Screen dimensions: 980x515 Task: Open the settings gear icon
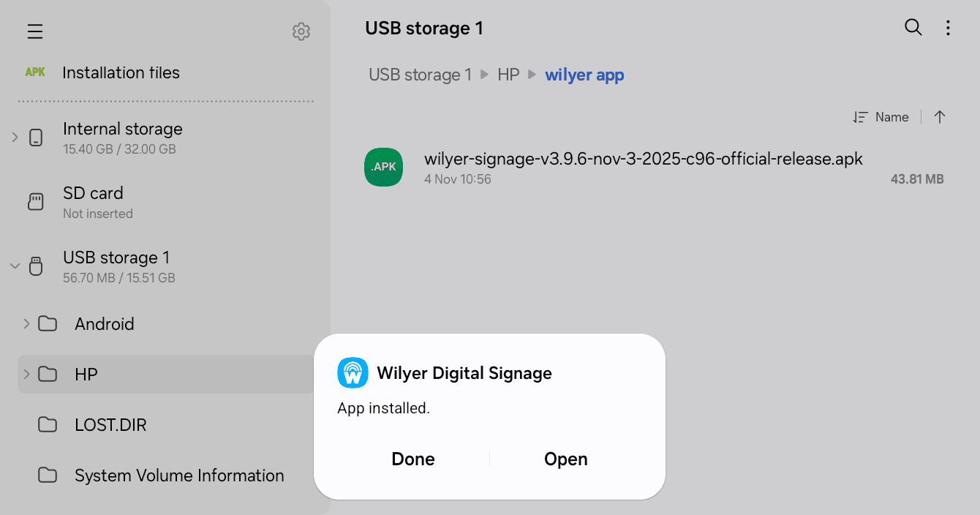301,31
